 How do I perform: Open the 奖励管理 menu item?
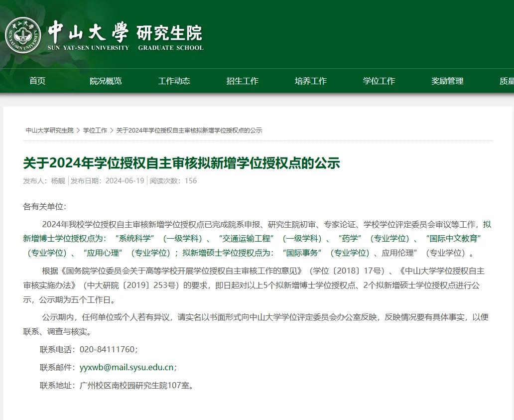[447, 81]
